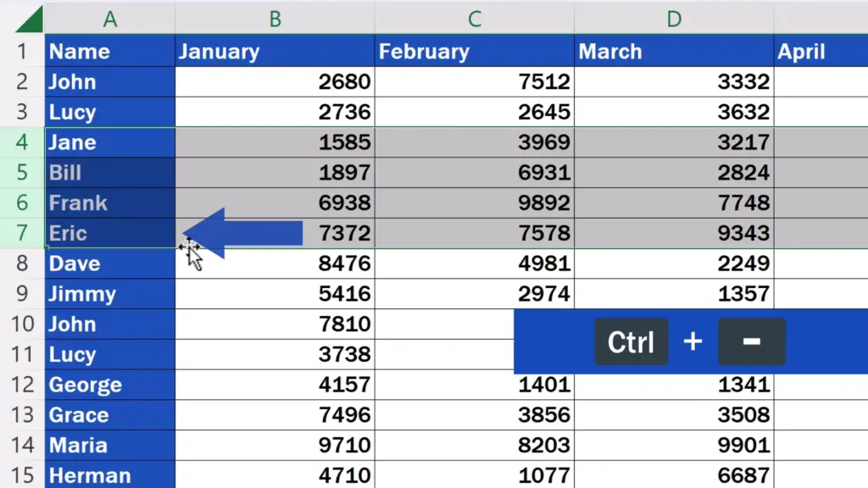Click the cell showing 9901
Viewport: 868px width, 488px height.
coord(674,445)
